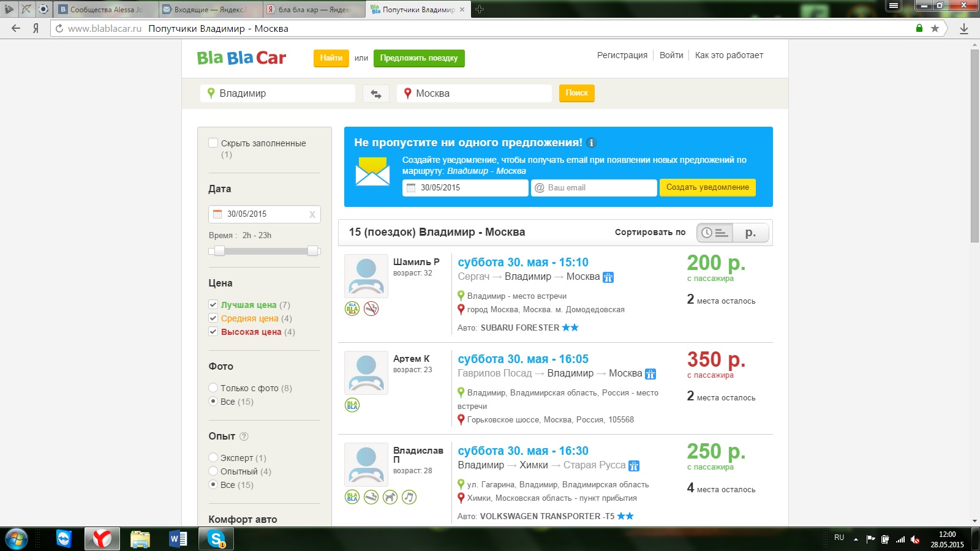The image size is (980, 551).
Task: Swap departure and destination cities
Action: (x=376, y=94)
